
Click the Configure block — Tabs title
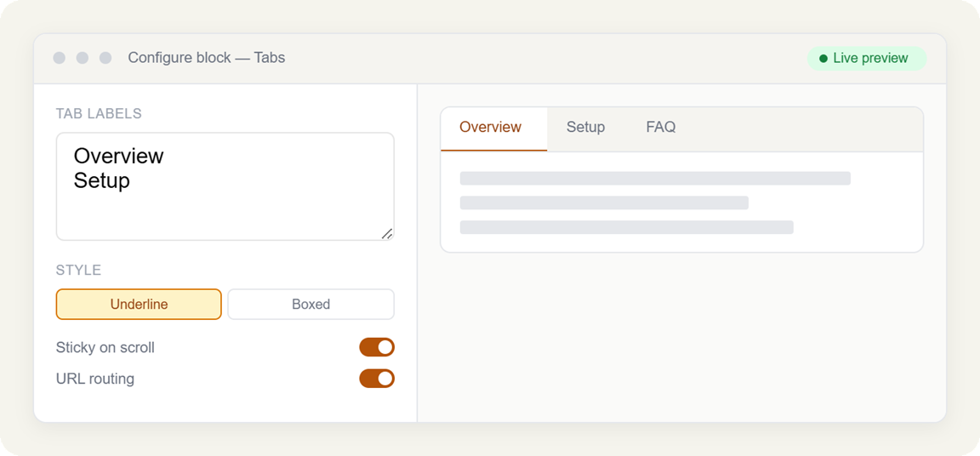[206, 58]
